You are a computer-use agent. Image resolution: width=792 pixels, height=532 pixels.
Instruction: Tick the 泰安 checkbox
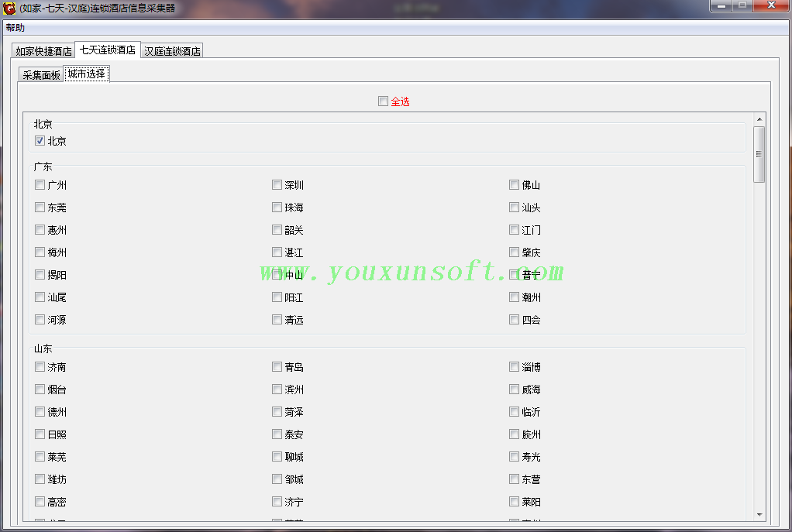click(277, 434)
